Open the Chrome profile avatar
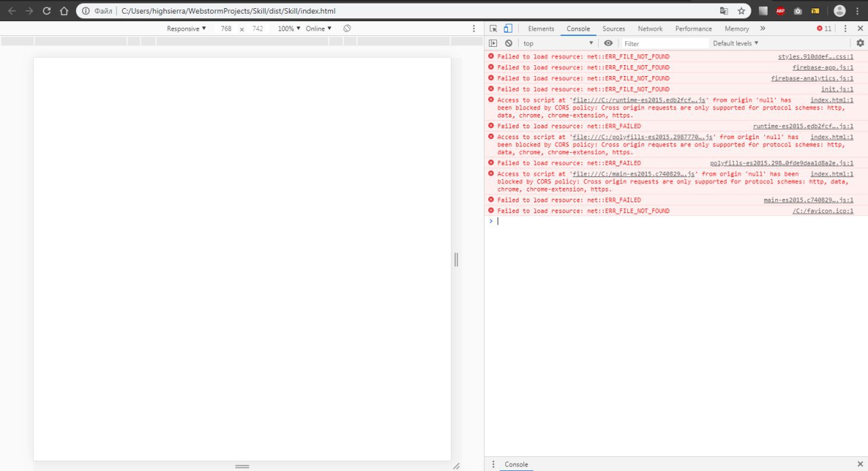Image resolution: width=868 pixels, height=471 pixels. point(840,11)
